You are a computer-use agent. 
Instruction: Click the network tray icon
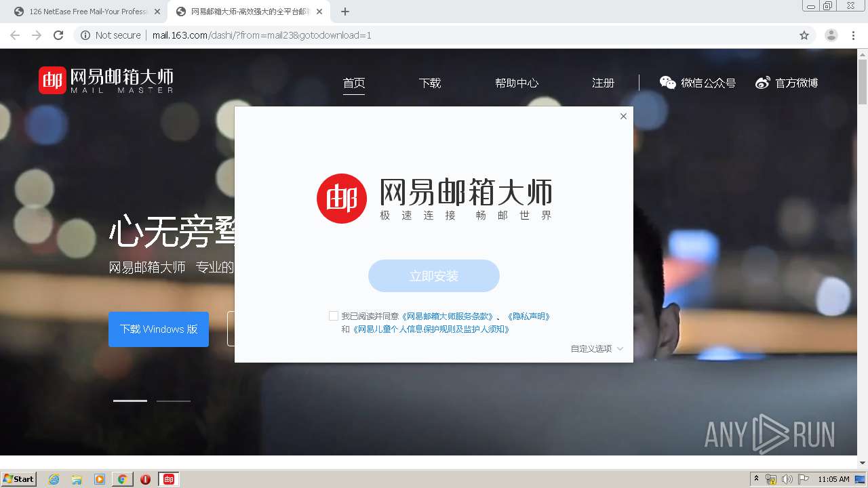tap(771, 479)
